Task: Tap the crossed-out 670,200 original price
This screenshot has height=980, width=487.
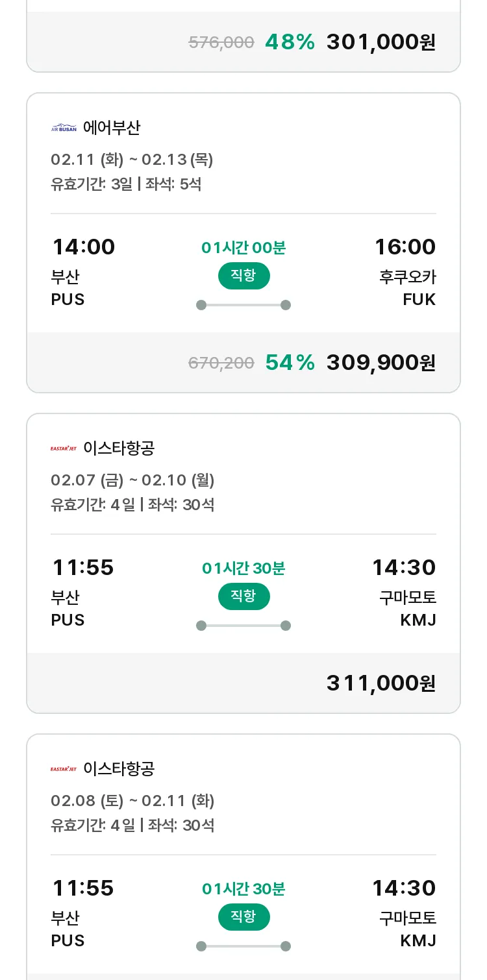Action: coord(221,363)
